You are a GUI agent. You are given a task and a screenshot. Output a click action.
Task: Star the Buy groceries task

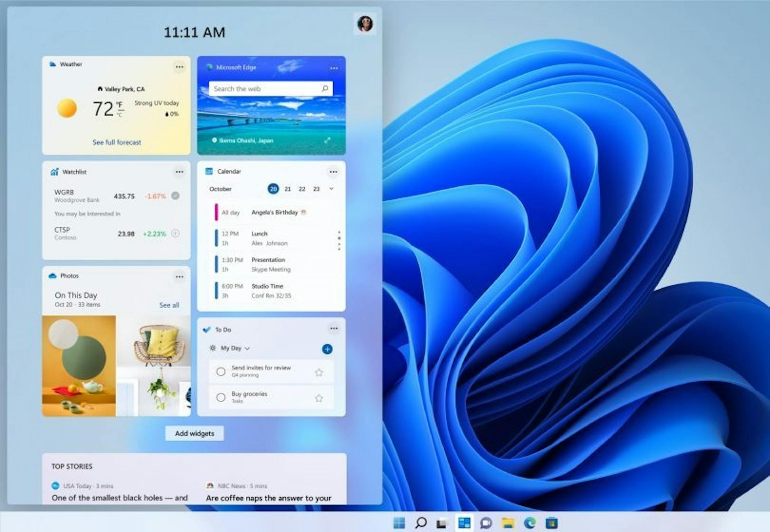point(319,398)
